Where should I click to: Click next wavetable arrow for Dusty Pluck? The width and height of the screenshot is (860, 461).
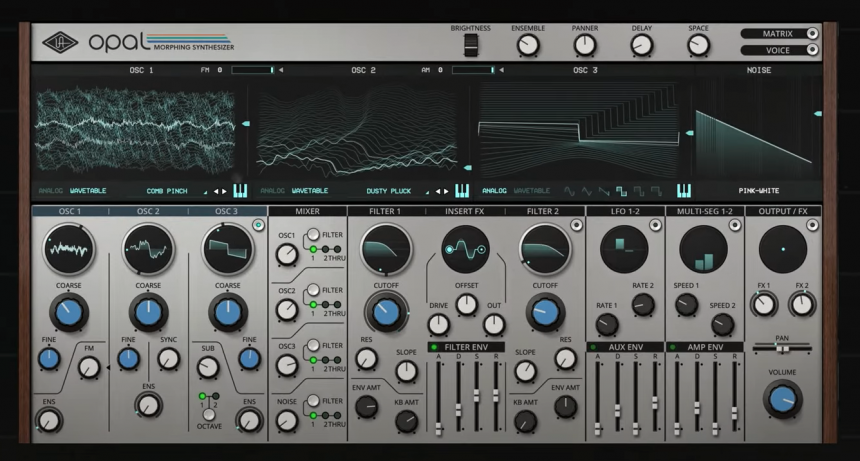pyautogui.click(x=446, y=191)
